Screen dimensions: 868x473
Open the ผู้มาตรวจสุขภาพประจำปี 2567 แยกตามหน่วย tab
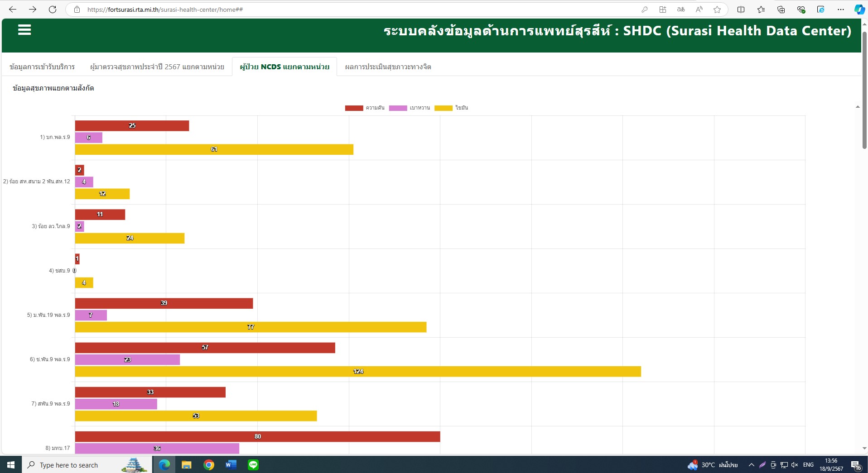click(157, 67)
